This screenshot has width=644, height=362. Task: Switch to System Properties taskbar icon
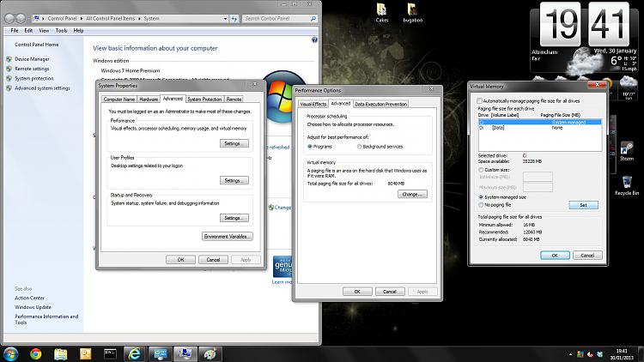pos(185,353)
